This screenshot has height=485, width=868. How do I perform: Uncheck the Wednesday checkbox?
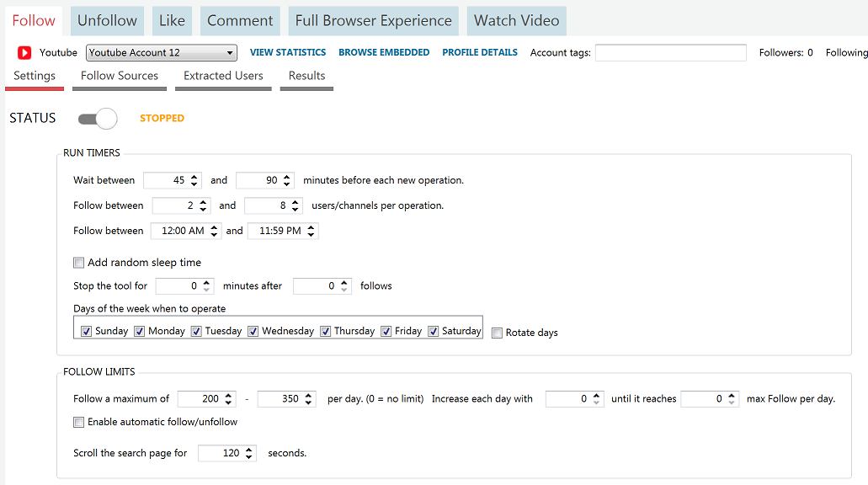253,331
